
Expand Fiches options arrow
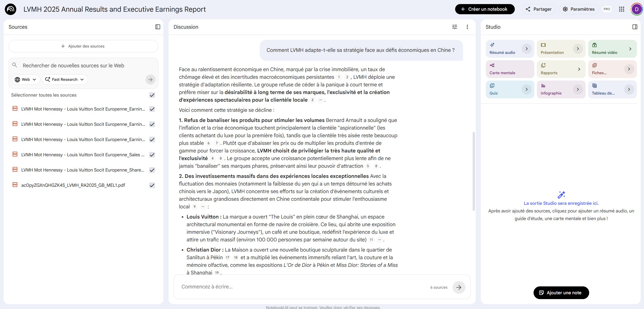pyautogui.click(x=629, y=69)
